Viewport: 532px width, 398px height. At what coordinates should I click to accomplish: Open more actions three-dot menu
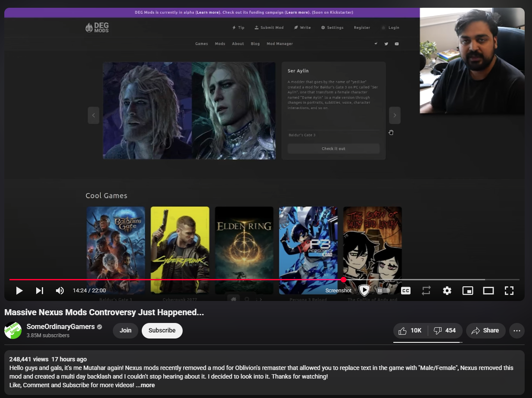(x=517, y=331)
